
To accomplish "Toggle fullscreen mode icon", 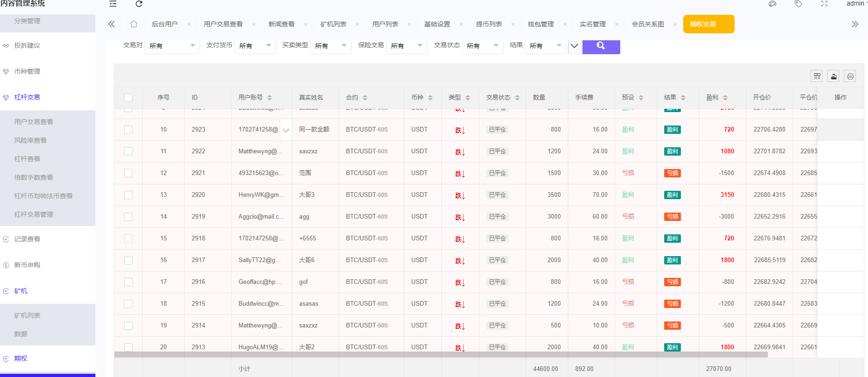I will point(824,4).
